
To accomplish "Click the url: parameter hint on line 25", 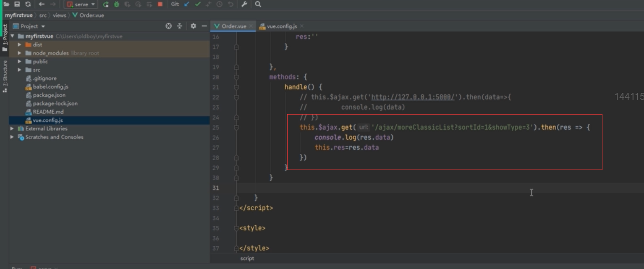I will click(x=364, y=127).
